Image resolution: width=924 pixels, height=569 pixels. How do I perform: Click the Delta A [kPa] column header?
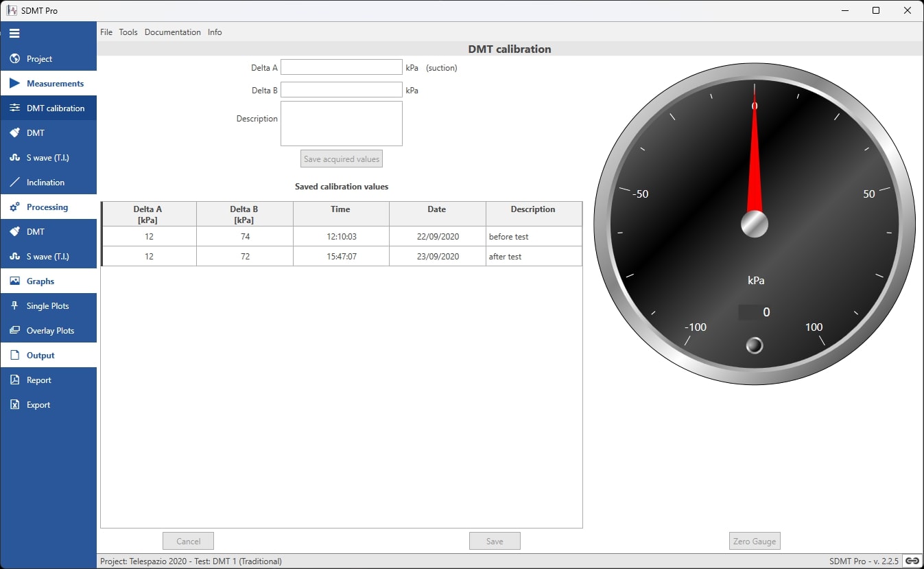click(148, 214)
